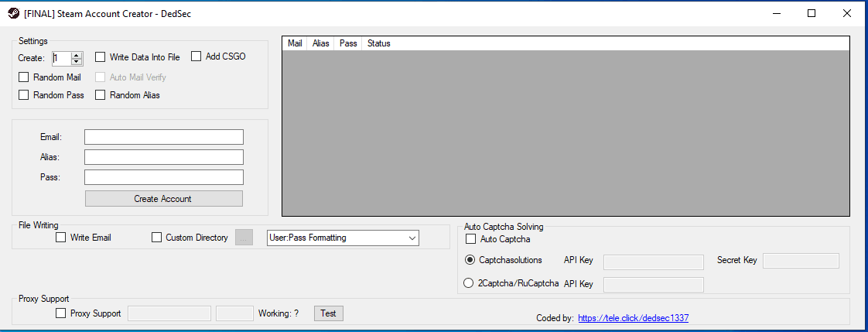Click the 2Captcha/RuCaptcha API Key field
This screenshot has height=332, width=868.
(653, 285)
